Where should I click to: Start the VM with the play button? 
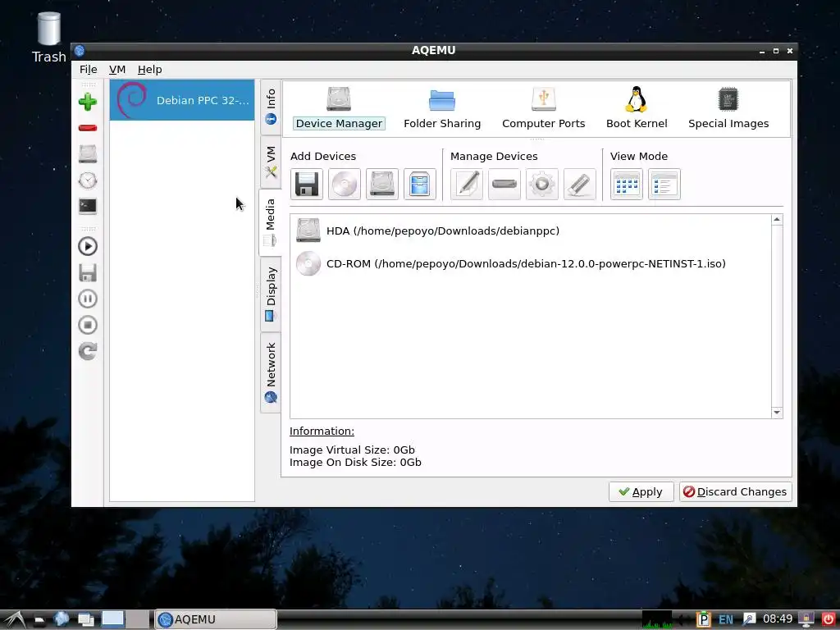click(x=88, y=246)
